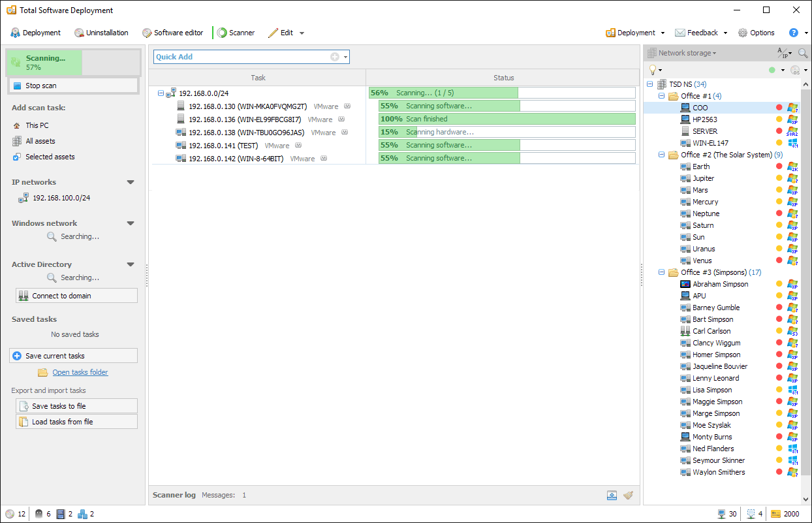This screenshot has width=812, height=523.
Task: Click the clear log broom icon
Action: [628, 495]
